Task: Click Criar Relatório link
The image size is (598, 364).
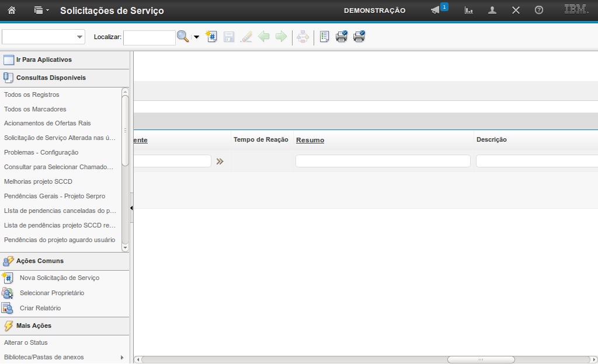Action: click(x=40, y=308)
